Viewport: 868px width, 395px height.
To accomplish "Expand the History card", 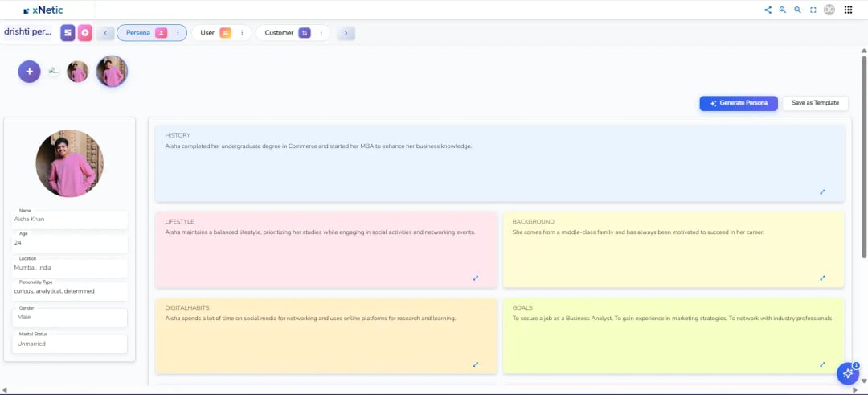I will point(822,192).
